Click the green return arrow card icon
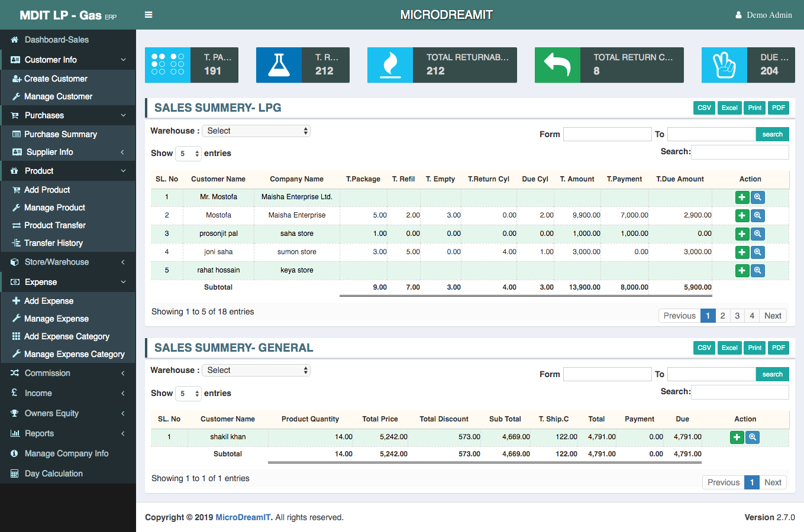 (557, 65)
